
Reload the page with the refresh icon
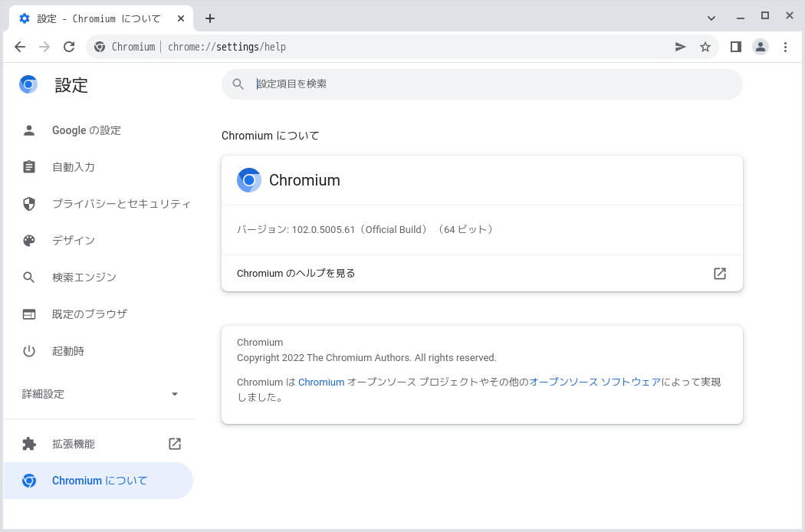click(69, 47)
